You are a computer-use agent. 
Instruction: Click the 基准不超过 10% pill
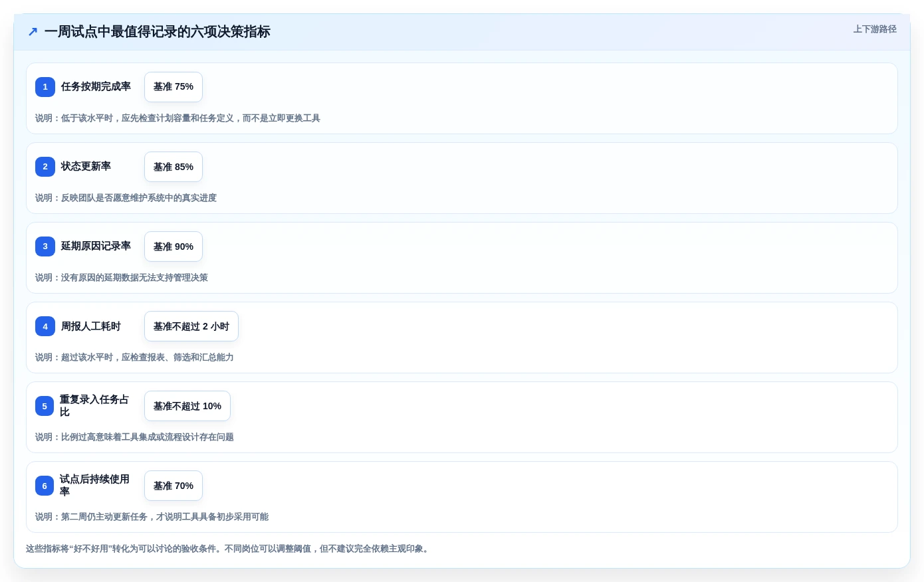[x=187, y=406]
